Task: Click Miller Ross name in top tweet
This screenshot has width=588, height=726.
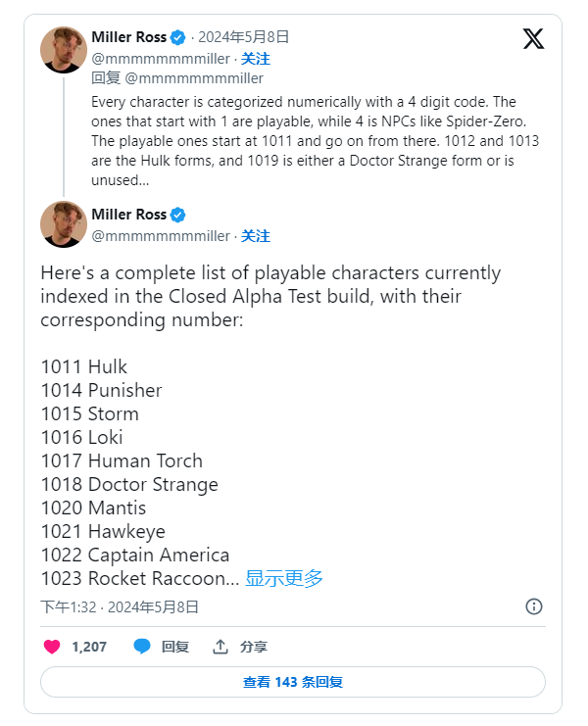Action: point(129,37)
